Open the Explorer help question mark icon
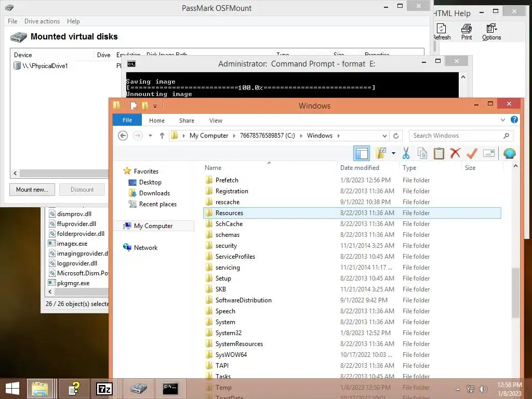 (514, 119)
